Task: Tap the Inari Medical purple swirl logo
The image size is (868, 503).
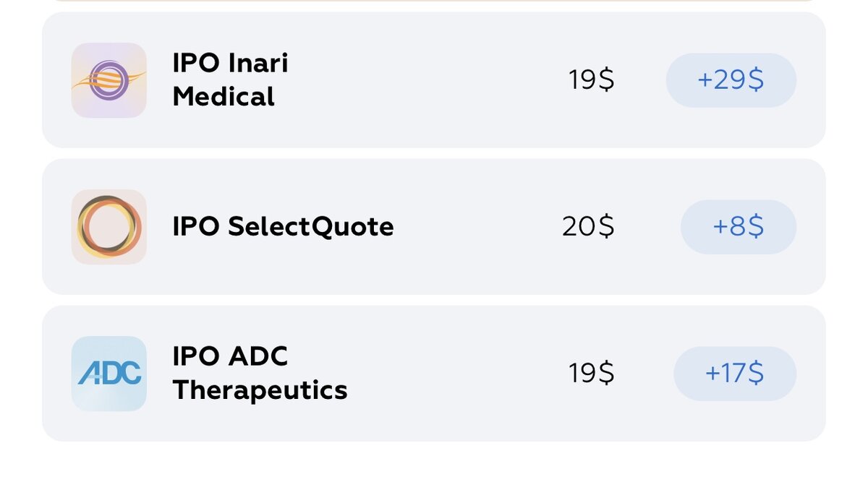Action: (x=109, y=80)
